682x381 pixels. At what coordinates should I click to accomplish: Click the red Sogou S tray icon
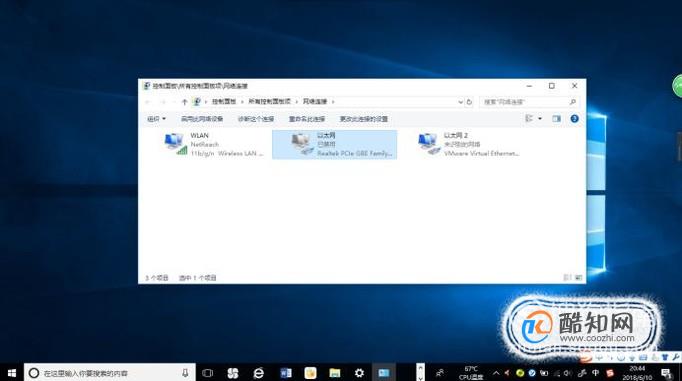(x=610, y=373)
